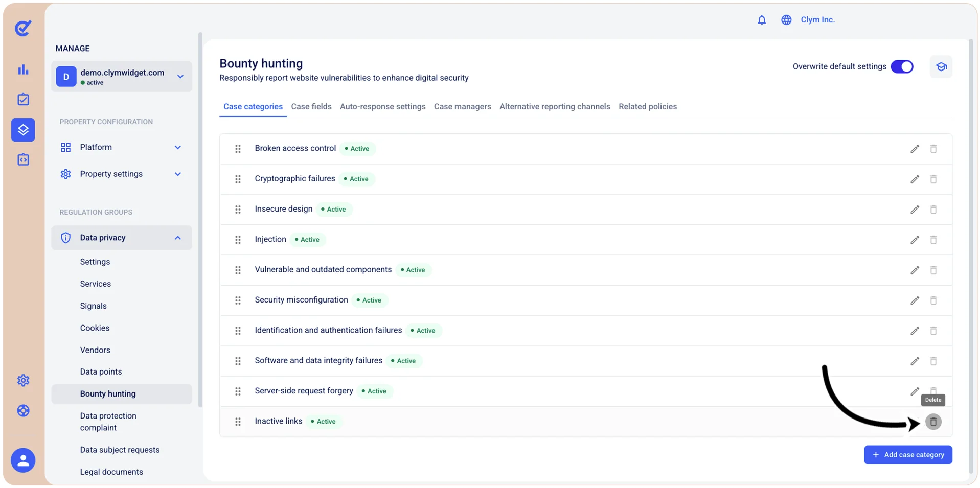This screenshot has width=980, height=488.
Task: Open the code embed sidebar icon
Action: point(23,159)
